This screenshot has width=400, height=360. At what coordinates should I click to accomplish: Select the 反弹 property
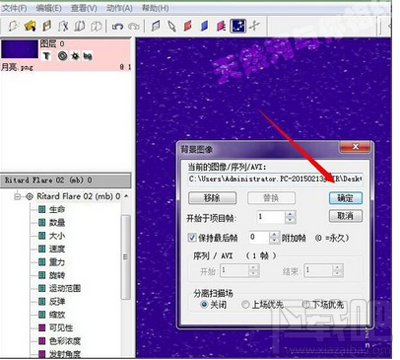[57, 302]
